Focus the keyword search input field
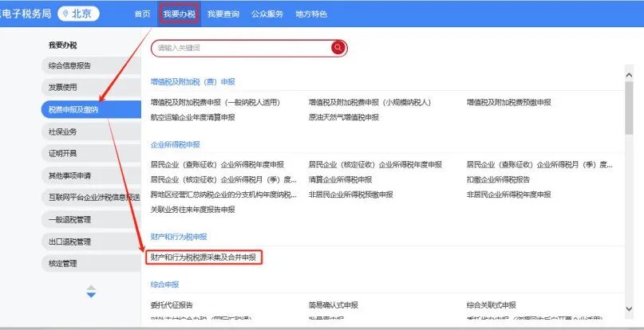The width and height of the screenshot is (644, 330). click(239, 48)
